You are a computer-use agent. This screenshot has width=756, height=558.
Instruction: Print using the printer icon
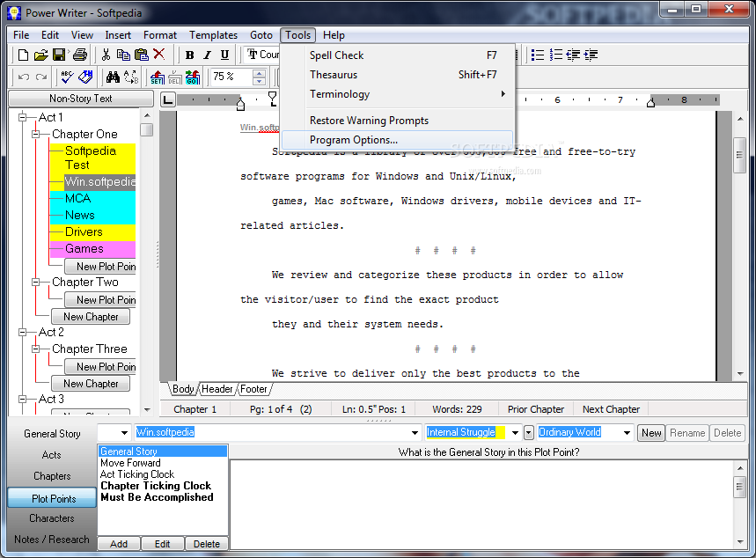79,55
